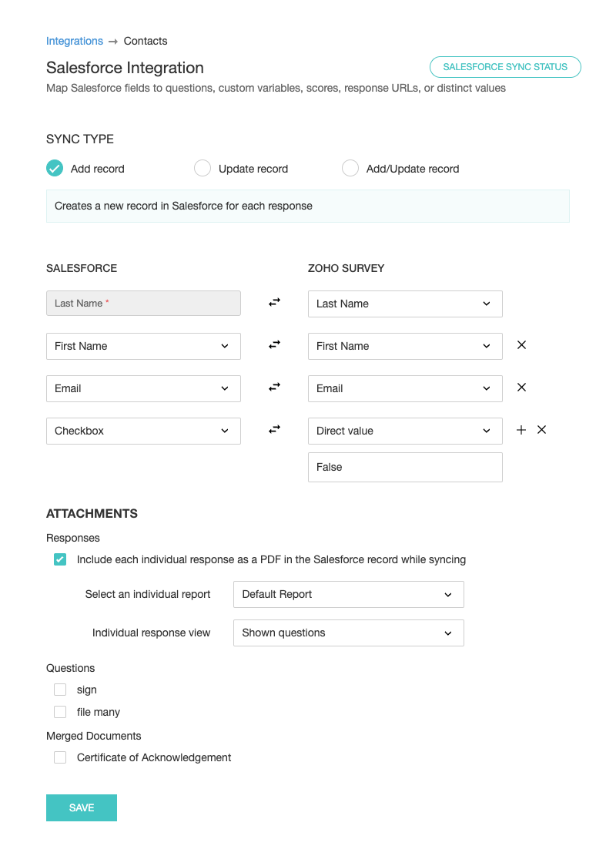The width and height of the screenshot is (616, 856).
Task: Click swap arrows beside Last Name
Action: (x=274, y=303)
